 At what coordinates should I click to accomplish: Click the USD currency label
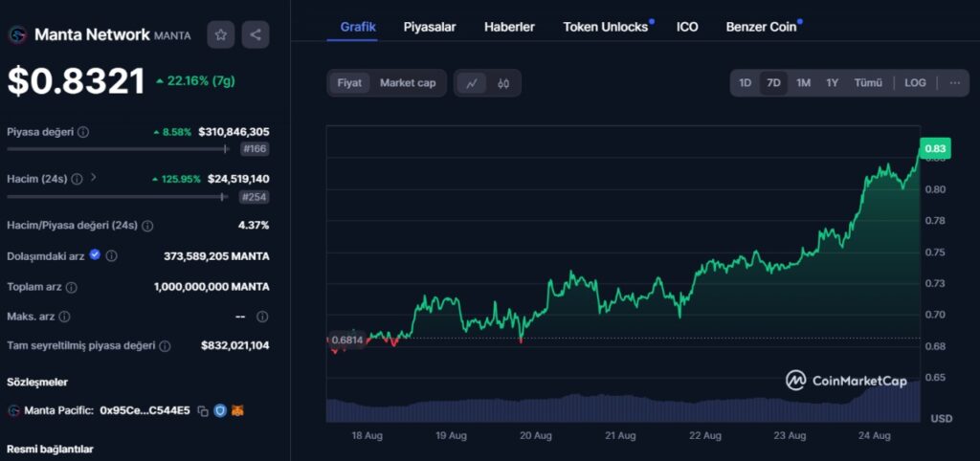pyautogui.click(x=942, y=419)
